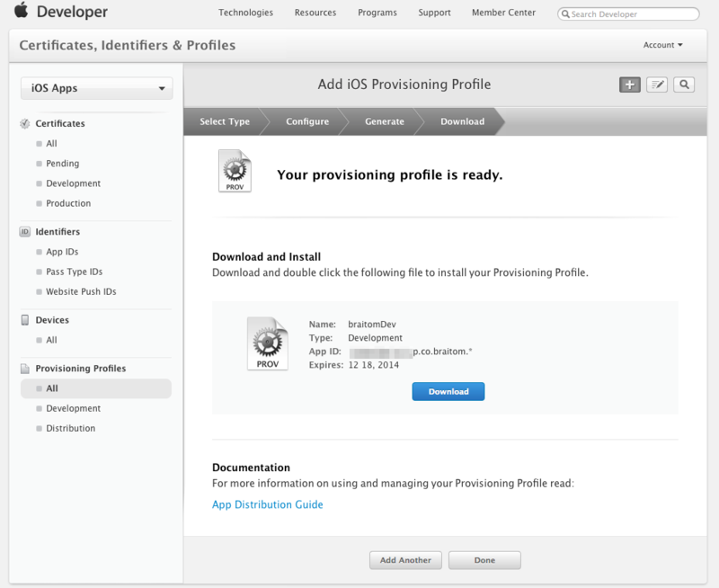Click the Provisioning Profiles heading

(81, 369)
